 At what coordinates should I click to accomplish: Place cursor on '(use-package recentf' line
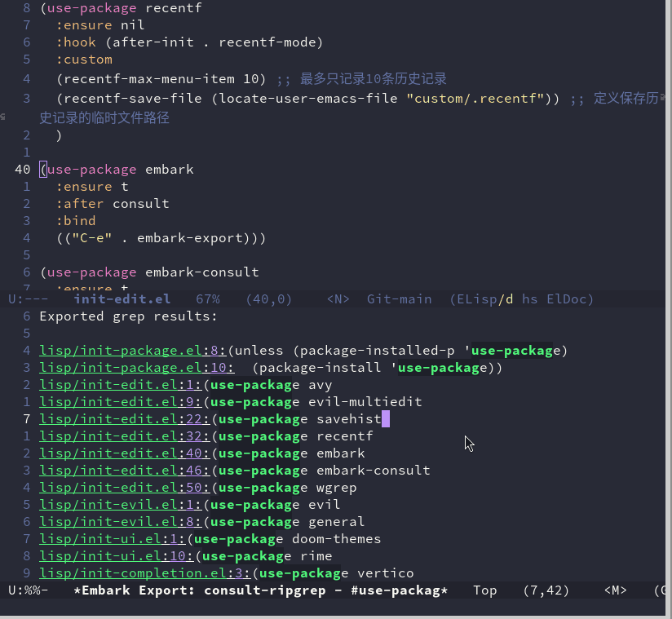tap(121, 8)
